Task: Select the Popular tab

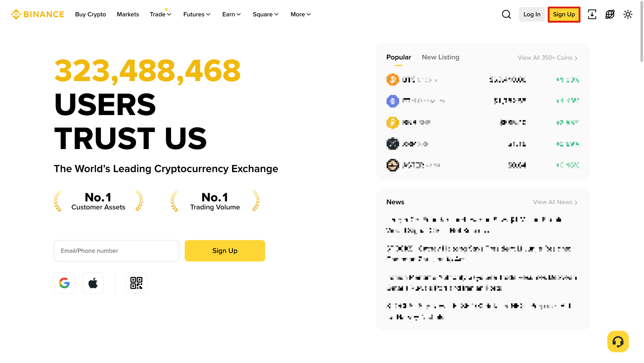Action: click(x=399, y=57)
